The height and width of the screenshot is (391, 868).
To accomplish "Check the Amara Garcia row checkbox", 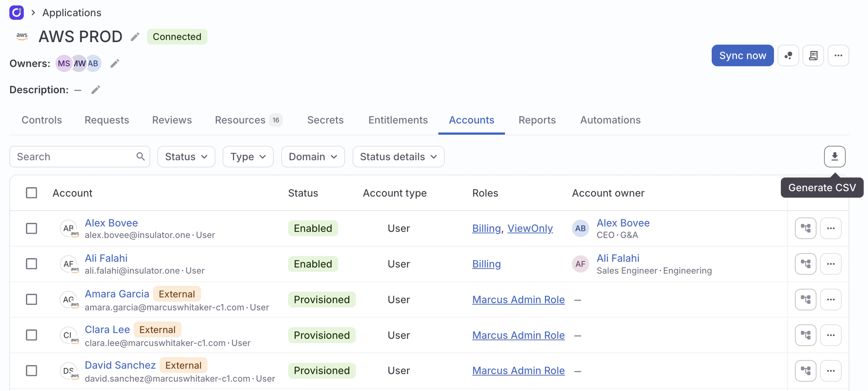I will click(32, 299).
